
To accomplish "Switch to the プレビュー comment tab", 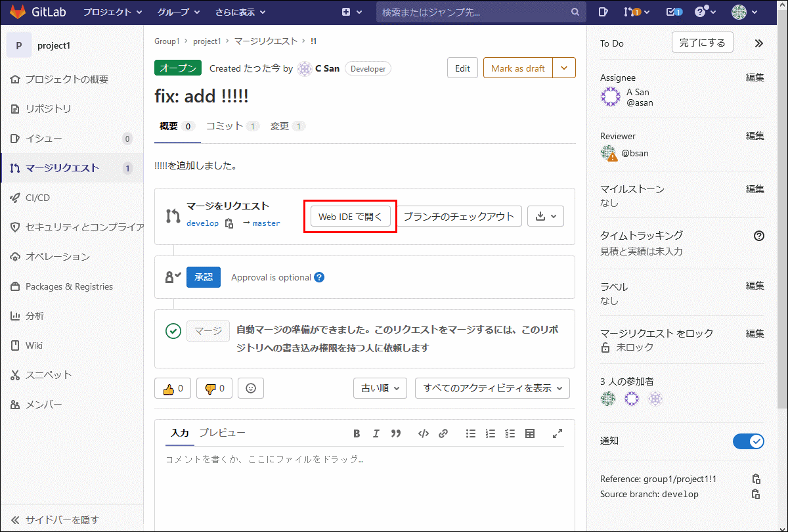I will (223, 433).
